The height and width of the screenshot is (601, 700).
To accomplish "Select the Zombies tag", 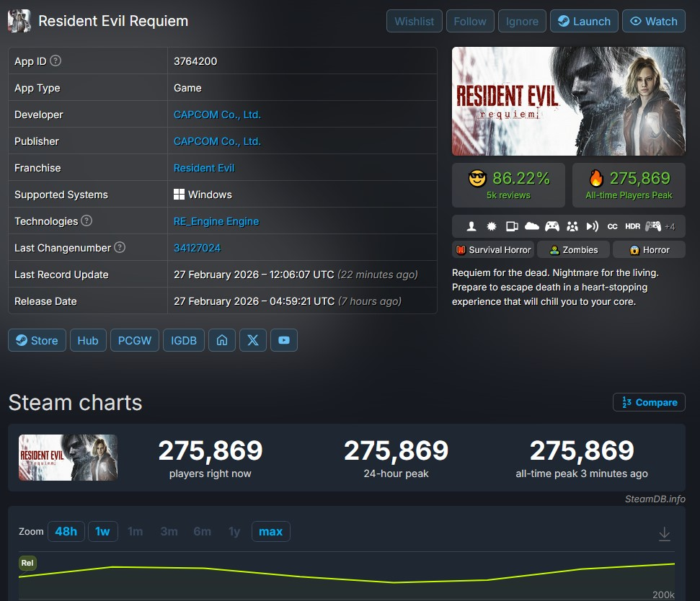I will (x=573, y=249).
